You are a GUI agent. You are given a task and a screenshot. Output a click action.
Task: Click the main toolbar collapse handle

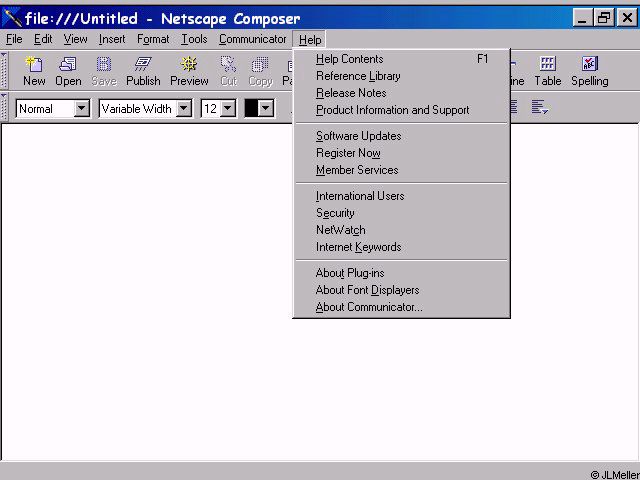(4, 70)
